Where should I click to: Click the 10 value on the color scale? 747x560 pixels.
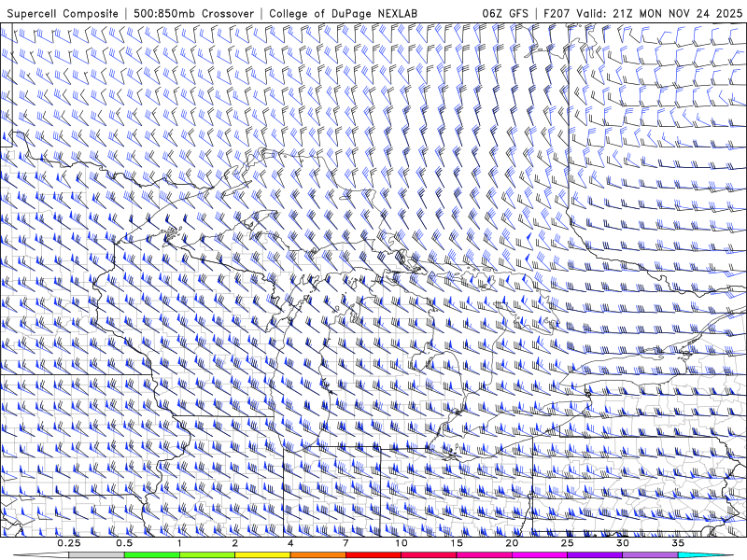[x=402, y=543]
